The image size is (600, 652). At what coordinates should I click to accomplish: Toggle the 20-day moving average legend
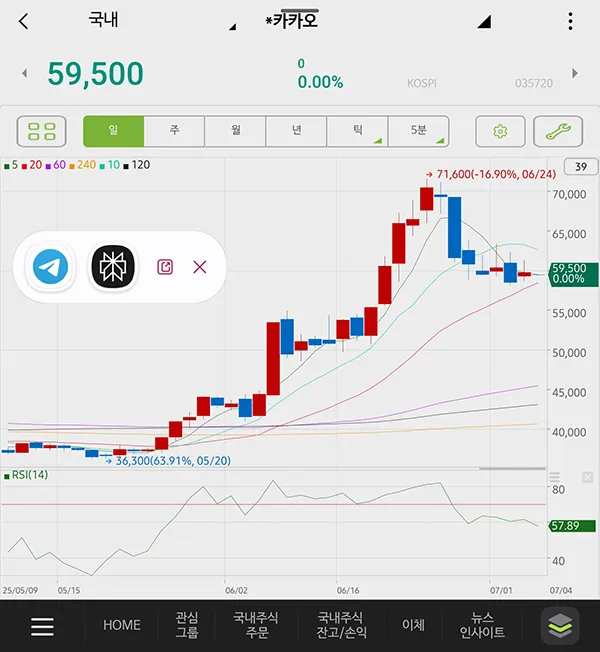click(32, 165)
